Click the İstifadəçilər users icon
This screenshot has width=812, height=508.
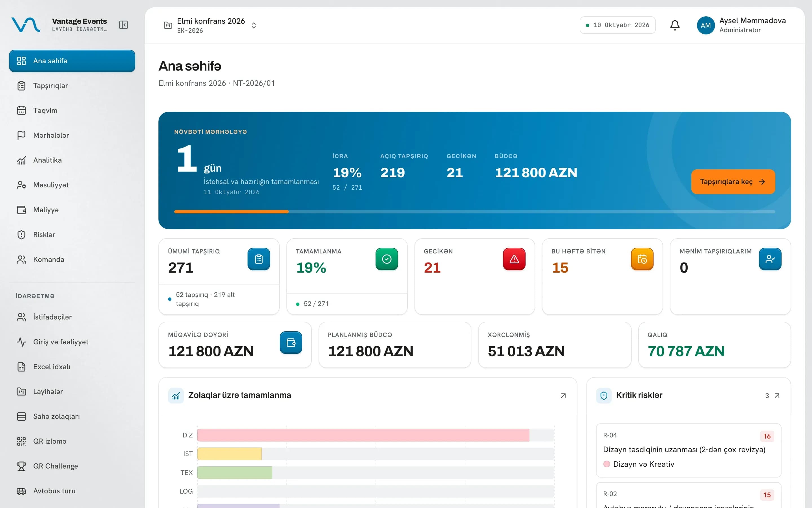tap(21, 317)
